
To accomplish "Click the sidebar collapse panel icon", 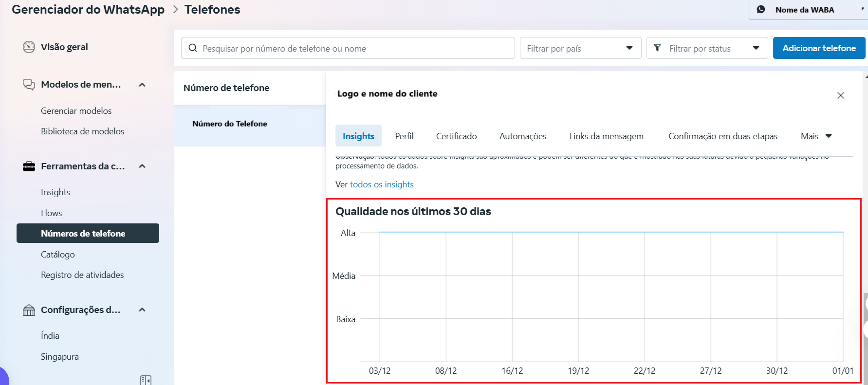I will (x=146, y=380).
